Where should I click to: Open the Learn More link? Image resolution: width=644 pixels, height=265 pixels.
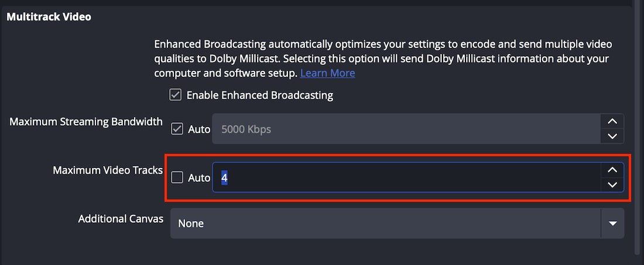327,73
